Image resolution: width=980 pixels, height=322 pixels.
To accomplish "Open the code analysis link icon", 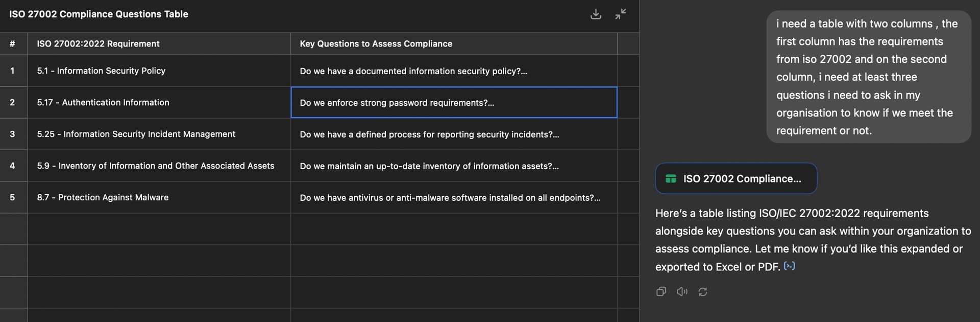I will point(789,266).
